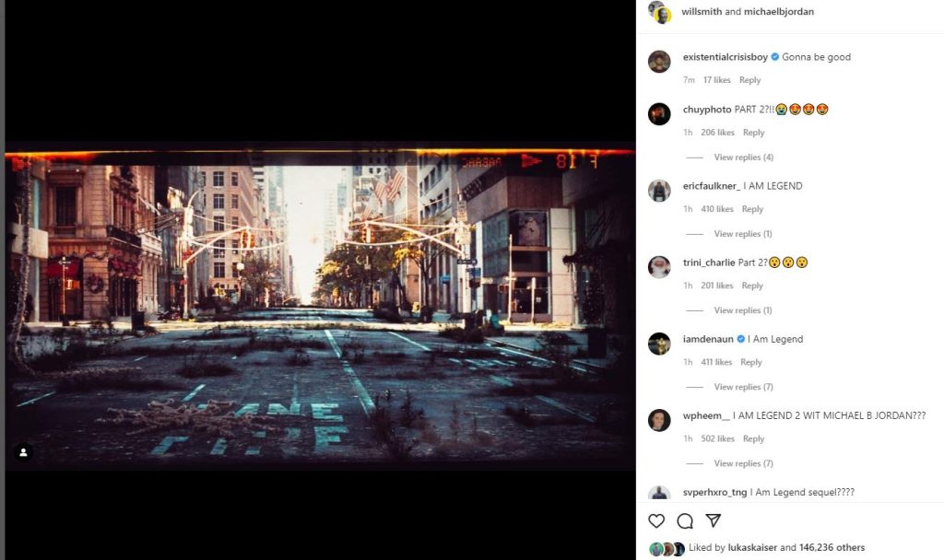
Task: Open the willsmith profile link
Action: coord(702,11)
